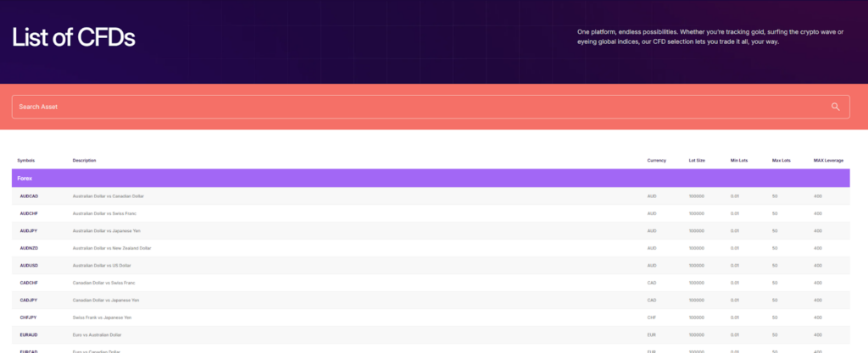Click the Lot Size column header
Screen dimensions: 868x353
[697, 160]
